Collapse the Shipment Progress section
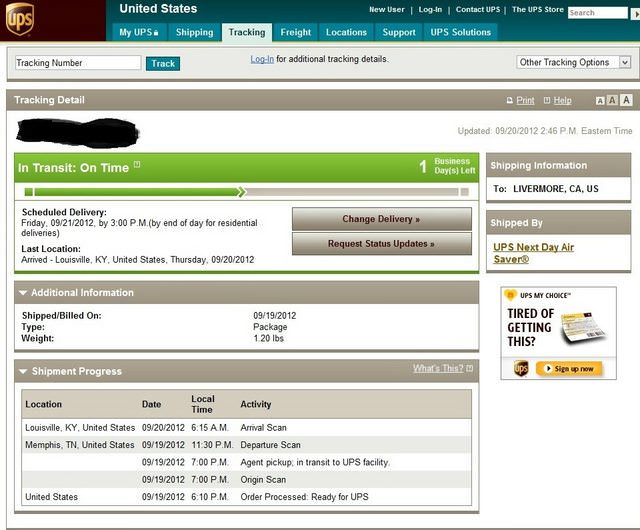The height and width of the screenshot is (530, 640). click(23, 371)
